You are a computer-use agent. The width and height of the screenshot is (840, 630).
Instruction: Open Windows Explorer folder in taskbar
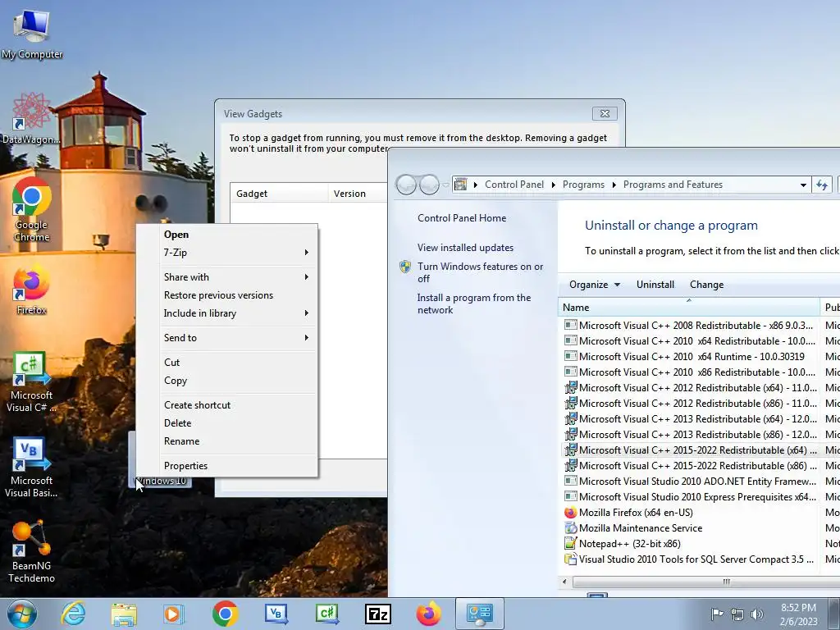[124, 614]
